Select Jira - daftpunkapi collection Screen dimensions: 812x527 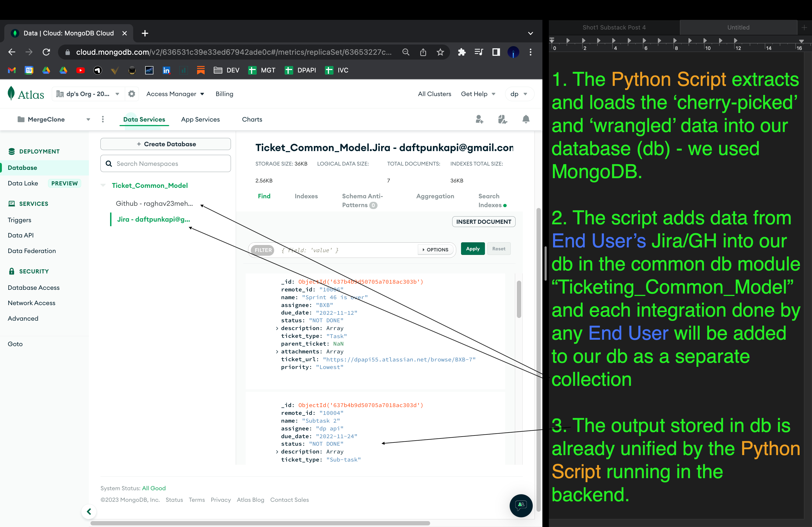(x=154, y=219)
